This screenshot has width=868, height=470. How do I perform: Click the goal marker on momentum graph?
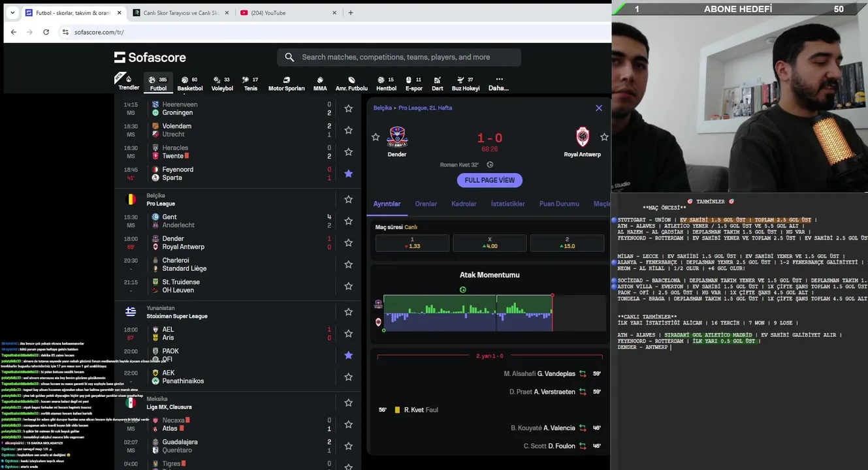click(463, 290)
